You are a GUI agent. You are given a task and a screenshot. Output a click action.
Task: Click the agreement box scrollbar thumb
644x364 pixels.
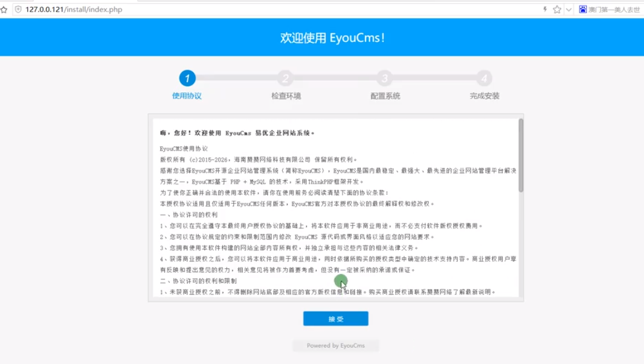click(521, 155)
